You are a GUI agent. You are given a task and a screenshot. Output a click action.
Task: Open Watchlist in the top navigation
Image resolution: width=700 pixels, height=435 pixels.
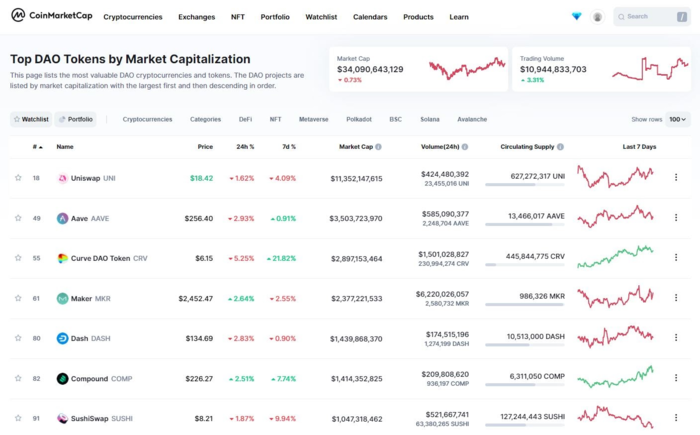pyautogui.click(x=321, y=17)
